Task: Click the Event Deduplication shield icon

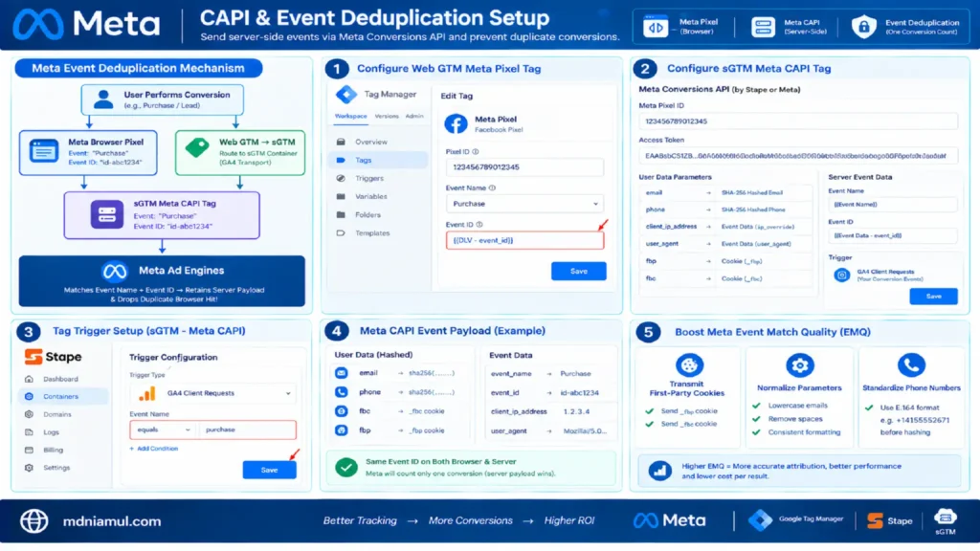Action: 863,27
